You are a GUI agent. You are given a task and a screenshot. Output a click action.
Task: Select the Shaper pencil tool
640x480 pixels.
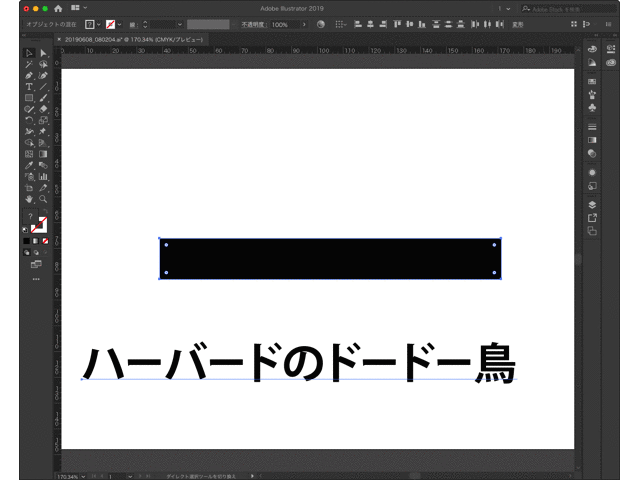29,109
